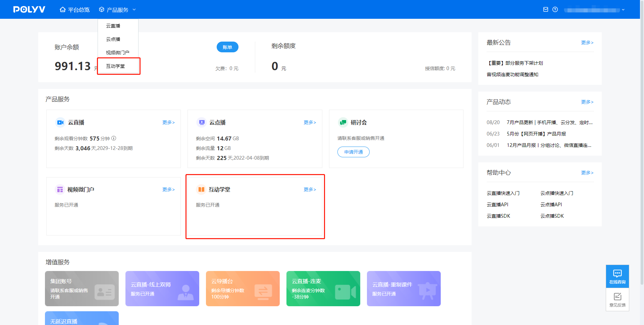
Task: Click the account balance 991.13
Action: [x=73, y=66]
